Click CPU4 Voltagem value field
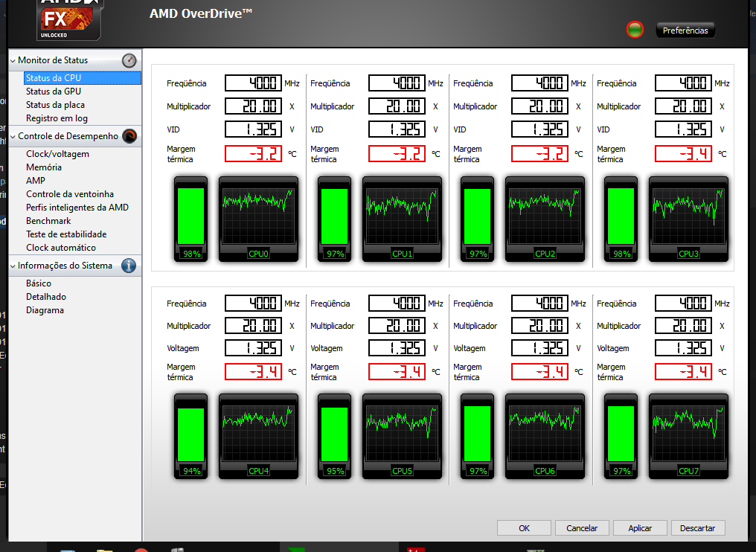Viewport: 756px width, 552px height. (x=253, y=348)
